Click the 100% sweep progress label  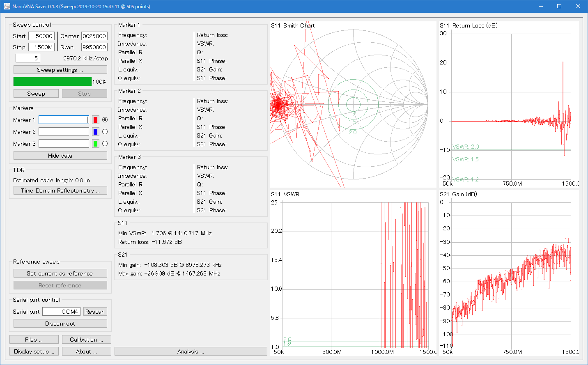point(99,82)
